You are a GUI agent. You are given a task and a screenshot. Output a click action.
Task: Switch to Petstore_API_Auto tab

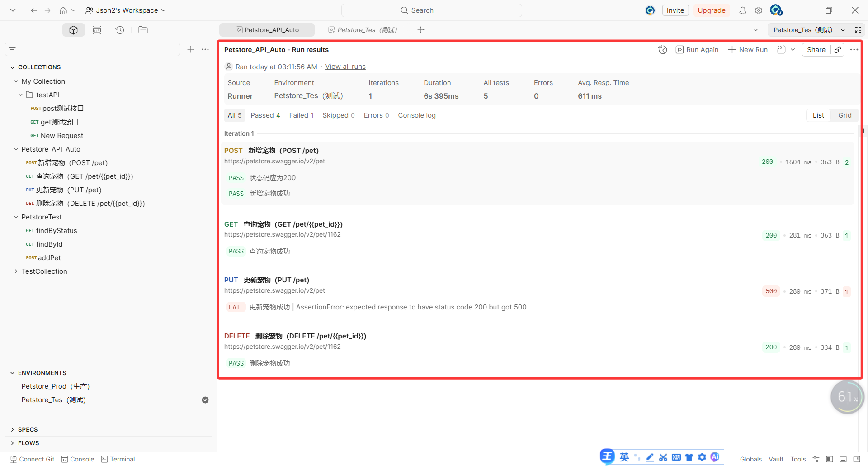pyautogui.click(x=267, y=30)
